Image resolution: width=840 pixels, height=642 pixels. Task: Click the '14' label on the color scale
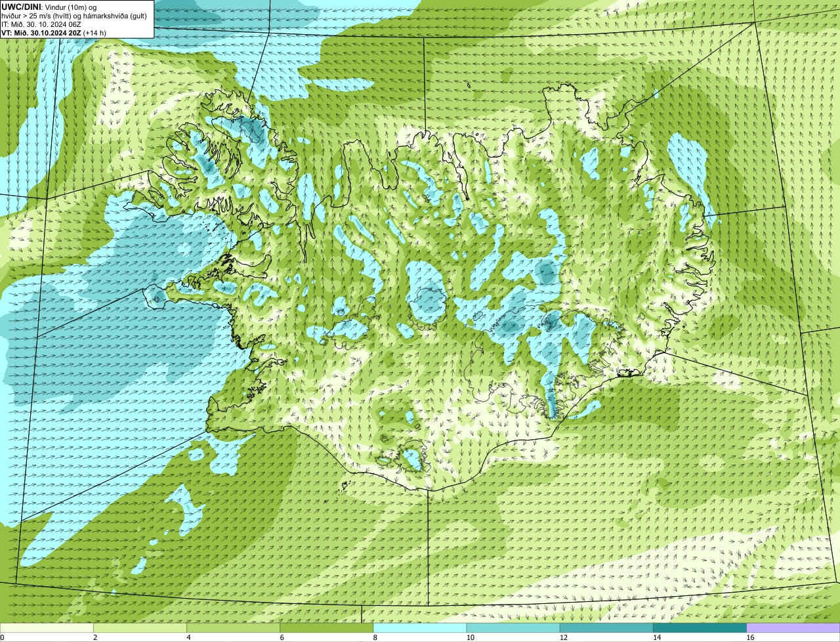coord(656,637)
